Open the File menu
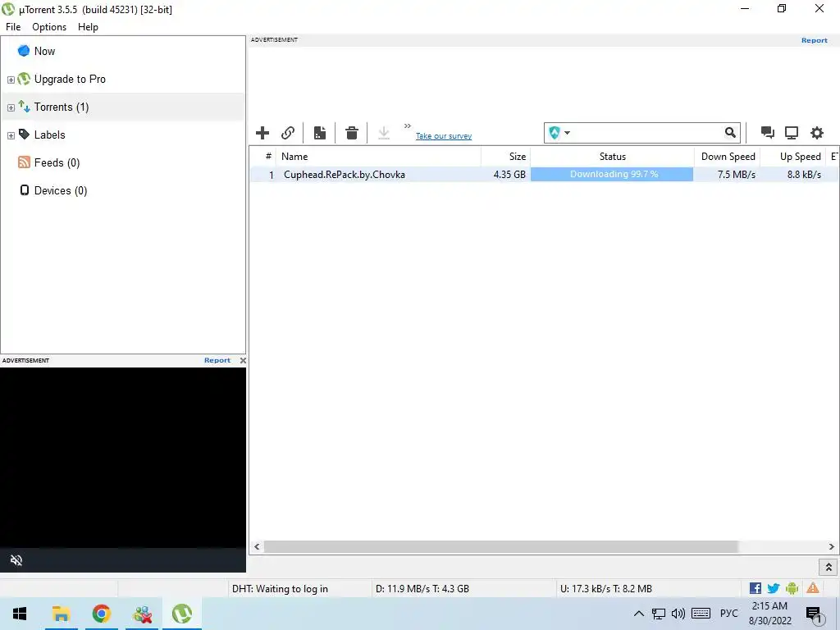This screenshot has width=840, height=630. point(13,27)
